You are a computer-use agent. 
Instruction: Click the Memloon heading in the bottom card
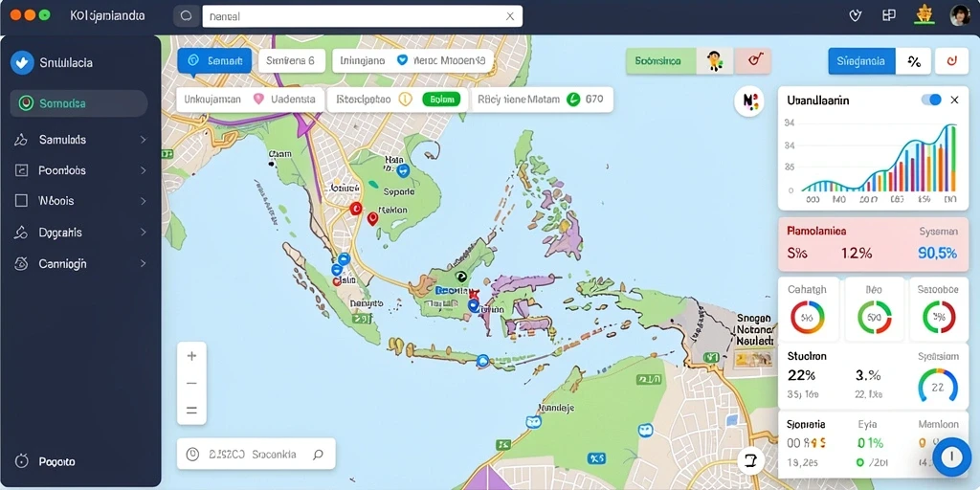938,424
